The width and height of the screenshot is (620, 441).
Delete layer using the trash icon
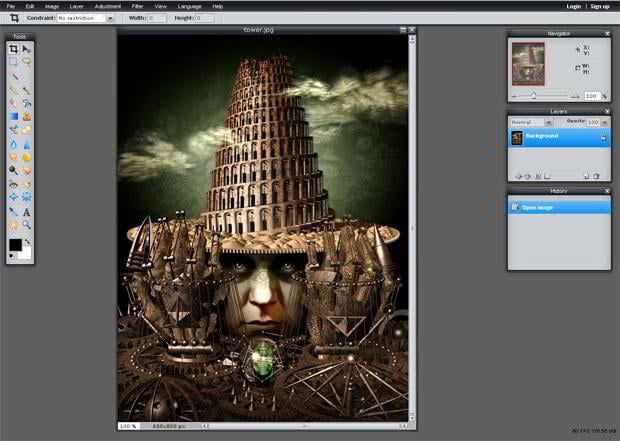(x=596, y=176)
